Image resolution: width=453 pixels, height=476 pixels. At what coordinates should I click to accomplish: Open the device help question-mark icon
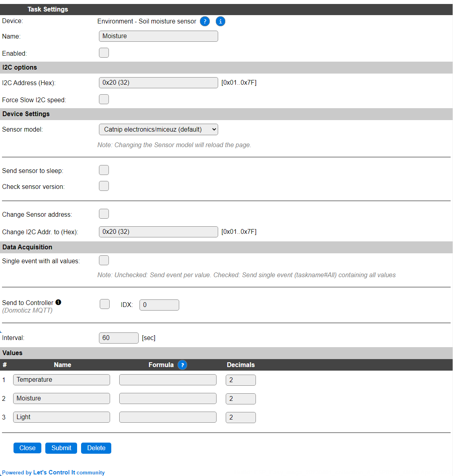point(205,21)
